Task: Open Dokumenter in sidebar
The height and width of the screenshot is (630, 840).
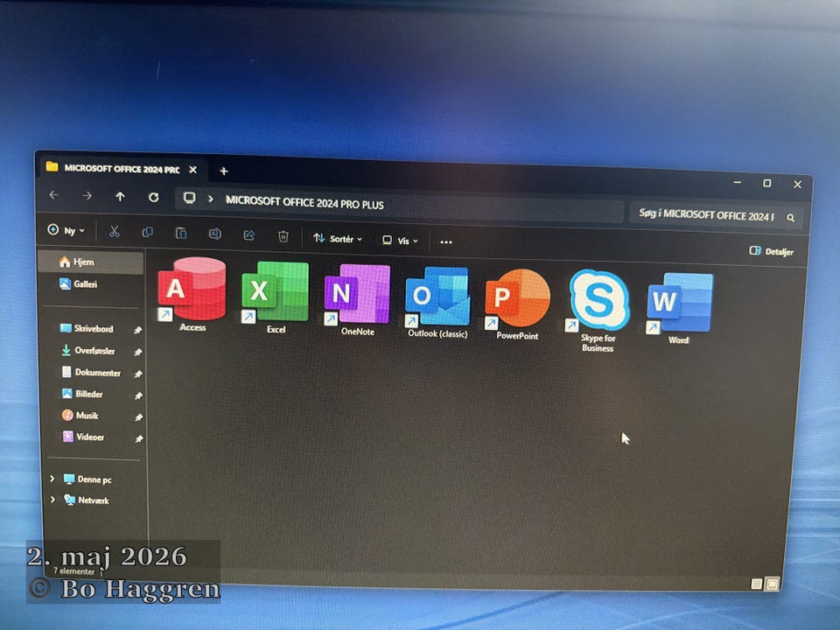Action: coord(90,373)
